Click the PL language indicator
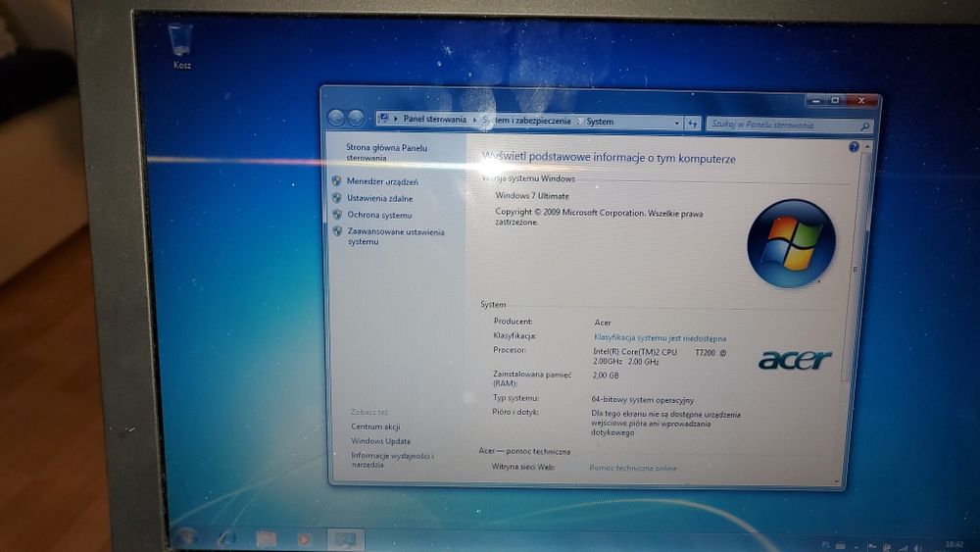The height and width of the screenshot is (552, 980). (x=826, y=545)
